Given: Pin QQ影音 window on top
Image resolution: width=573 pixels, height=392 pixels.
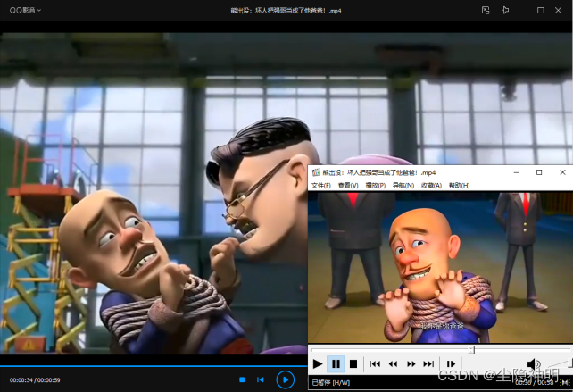Looking at the screenshot, I should click(x=505, y=10).
